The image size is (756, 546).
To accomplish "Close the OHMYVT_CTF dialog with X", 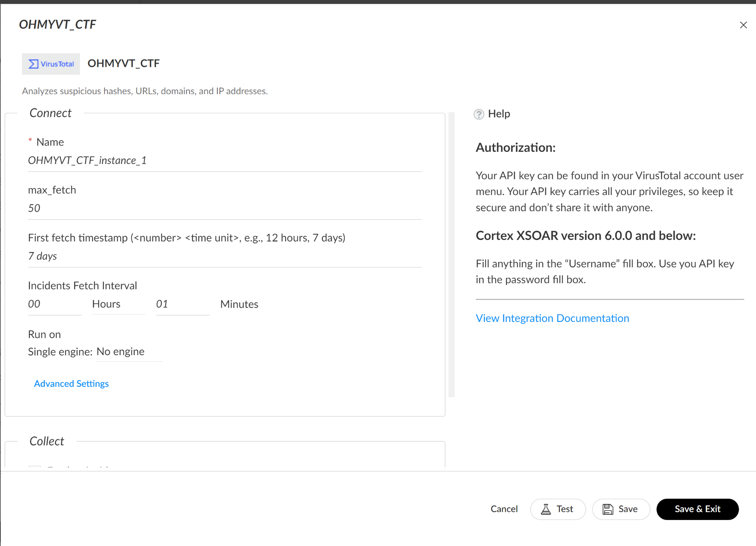I will click(x=743, y=25).
